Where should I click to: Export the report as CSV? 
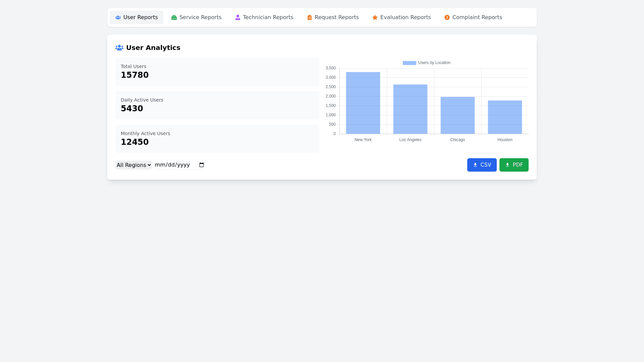coord(482,165)
